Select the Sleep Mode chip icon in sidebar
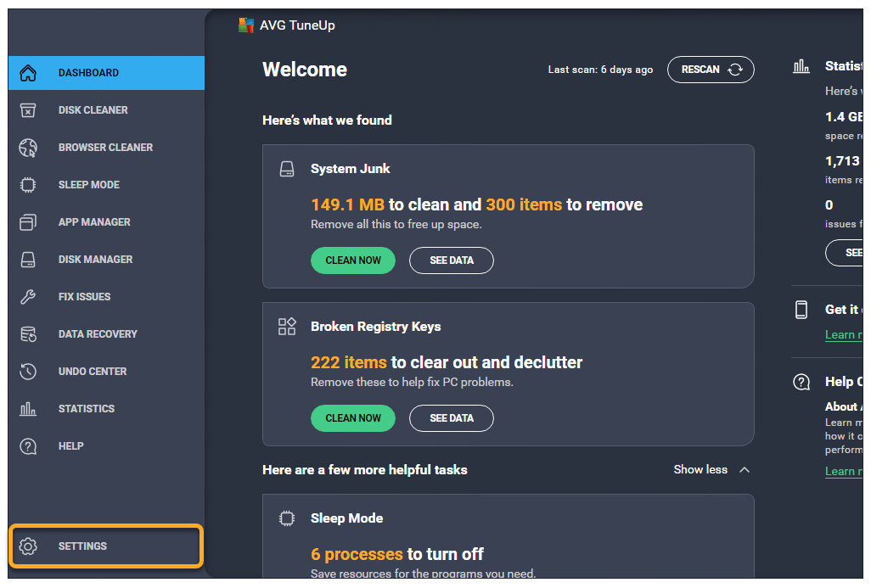This screenshot has height=588, width=871. [28, 185]
